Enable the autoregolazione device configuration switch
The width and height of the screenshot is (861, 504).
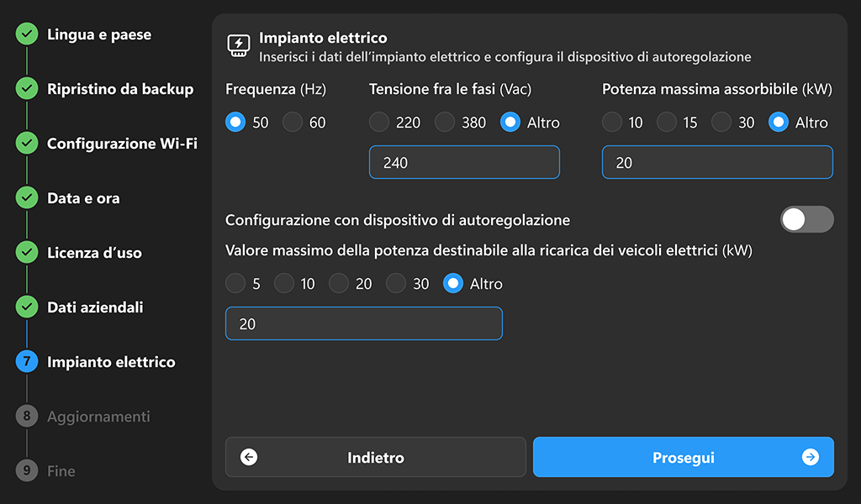point(806,219)
